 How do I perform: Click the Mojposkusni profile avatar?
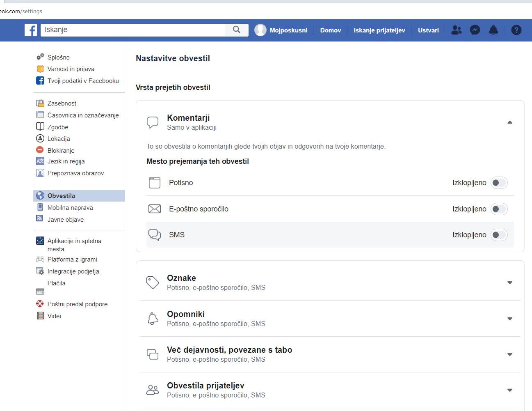tap(260, 30)
